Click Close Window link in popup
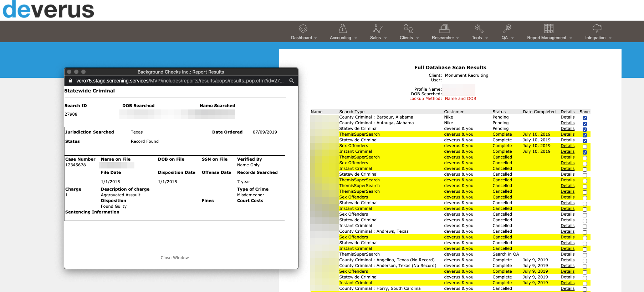 175,258
